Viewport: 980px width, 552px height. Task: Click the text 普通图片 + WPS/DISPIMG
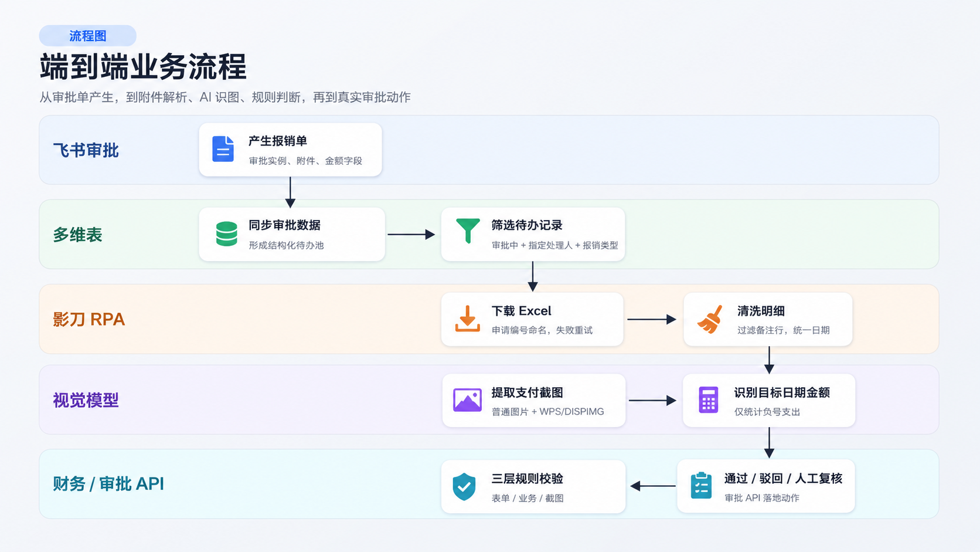(547, 412)
